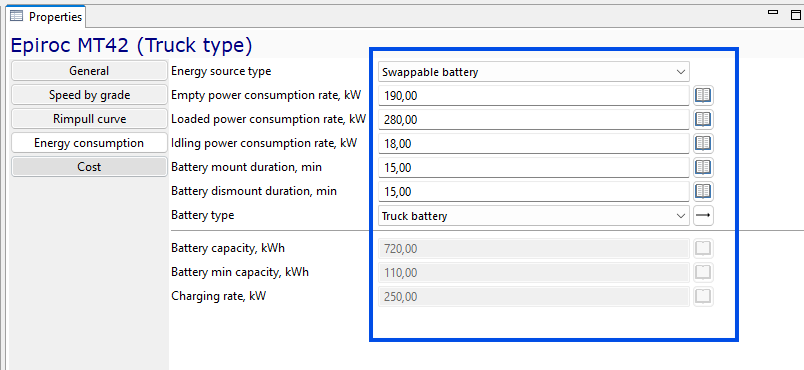The image size is (804, 370).
Task: Switch to the Properties tab
Action: [x=46, y=17]
